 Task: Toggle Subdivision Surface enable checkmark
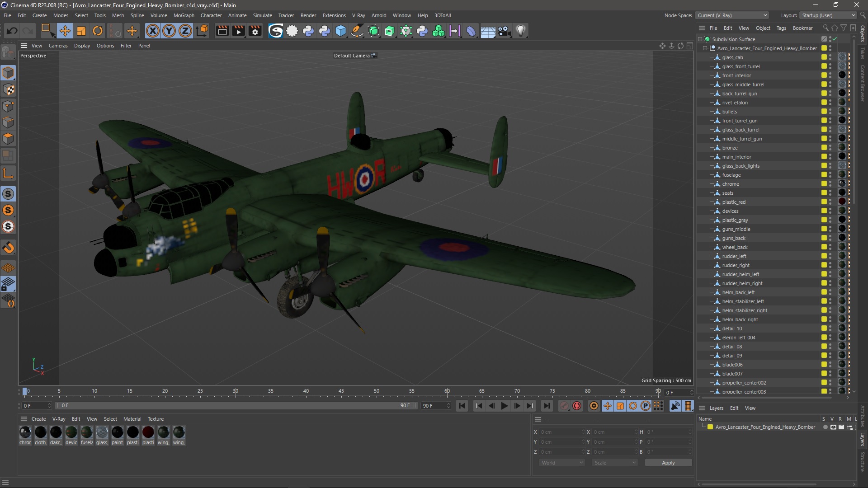tap(835, 39)
